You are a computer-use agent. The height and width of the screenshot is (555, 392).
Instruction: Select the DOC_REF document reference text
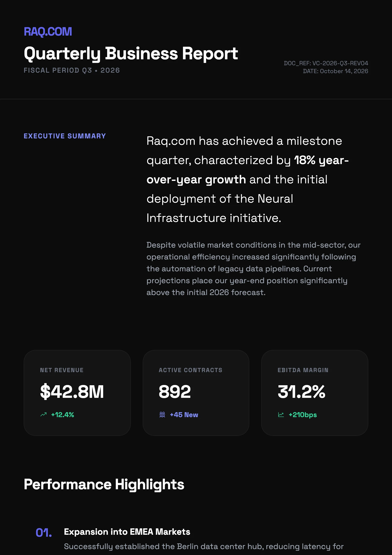(x=326, y=63)
